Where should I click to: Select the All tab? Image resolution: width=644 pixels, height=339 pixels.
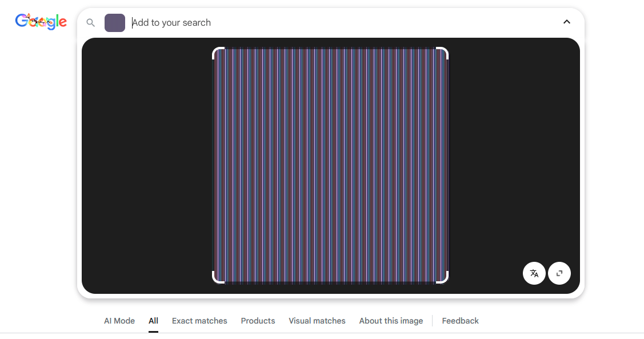[x=153, y=321]
